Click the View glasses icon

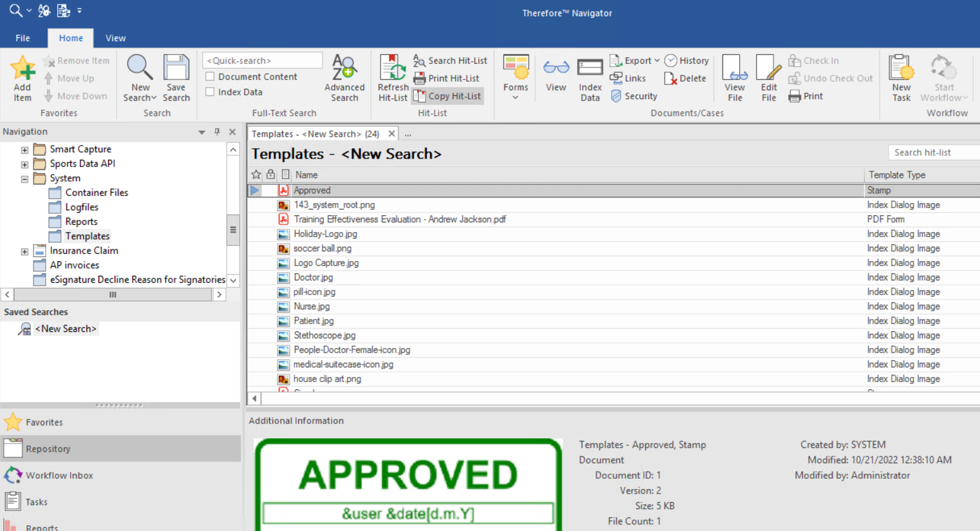(x=556, y=68)
